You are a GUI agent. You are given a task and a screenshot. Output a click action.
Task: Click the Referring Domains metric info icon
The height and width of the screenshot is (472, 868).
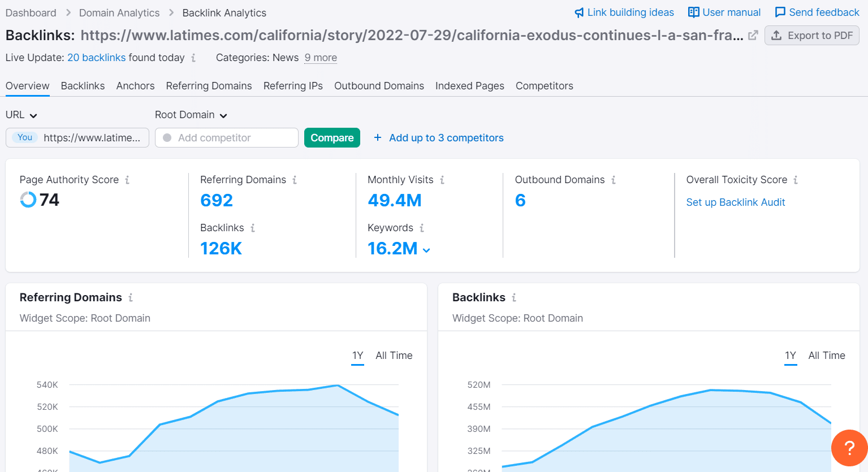pyautogui.click(x=295, y=180)
